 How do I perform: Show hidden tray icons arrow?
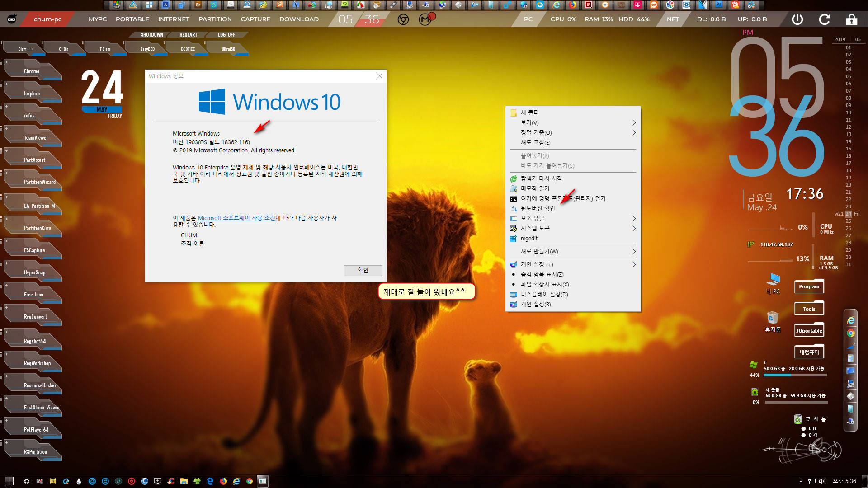click(801, 481)
